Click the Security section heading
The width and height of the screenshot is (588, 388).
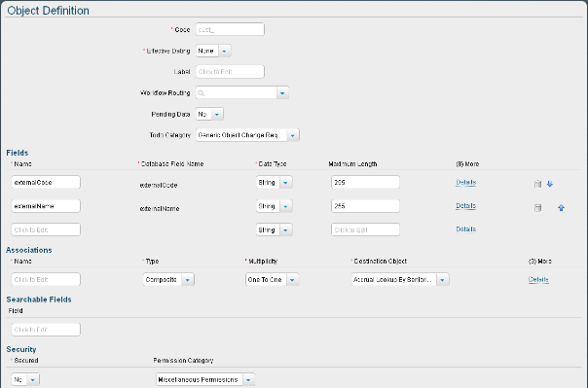click(21, 349)
